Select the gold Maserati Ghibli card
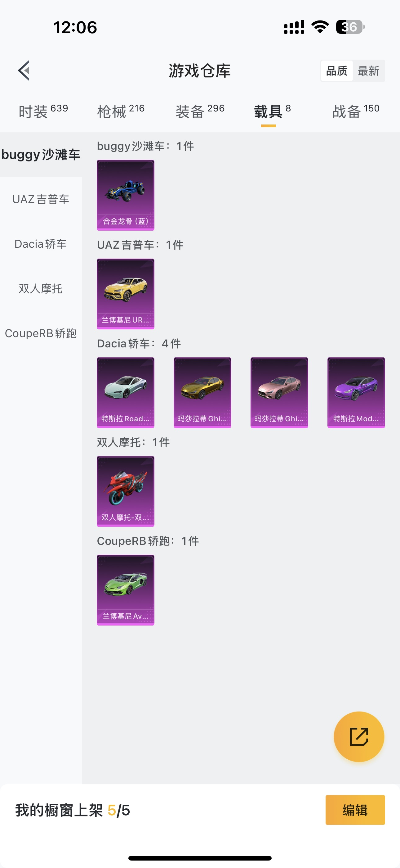This screenshot has width=400, height=868. pyautogui.click(x=202, y=392)
